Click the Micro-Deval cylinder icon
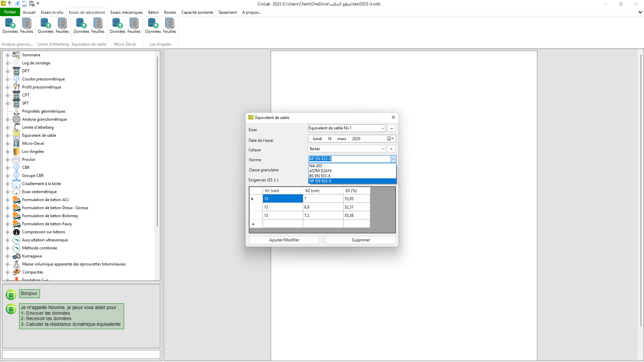This screenshot has width=644, height=362. pos(16,143)
